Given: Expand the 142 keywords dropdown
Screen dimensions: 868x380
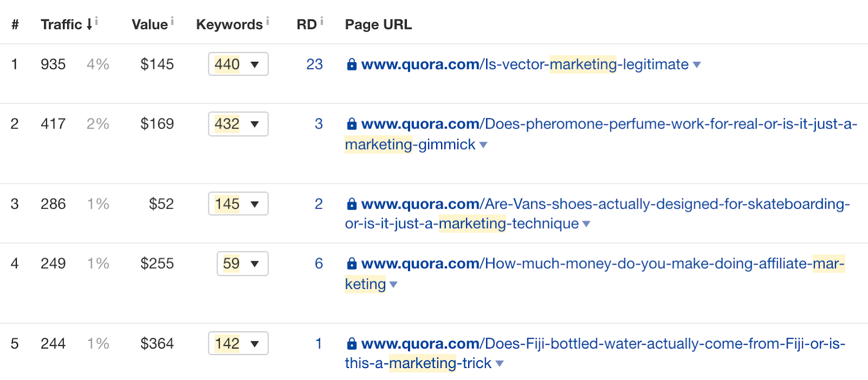Looking at the screenshot, I should tap(238, 343).
